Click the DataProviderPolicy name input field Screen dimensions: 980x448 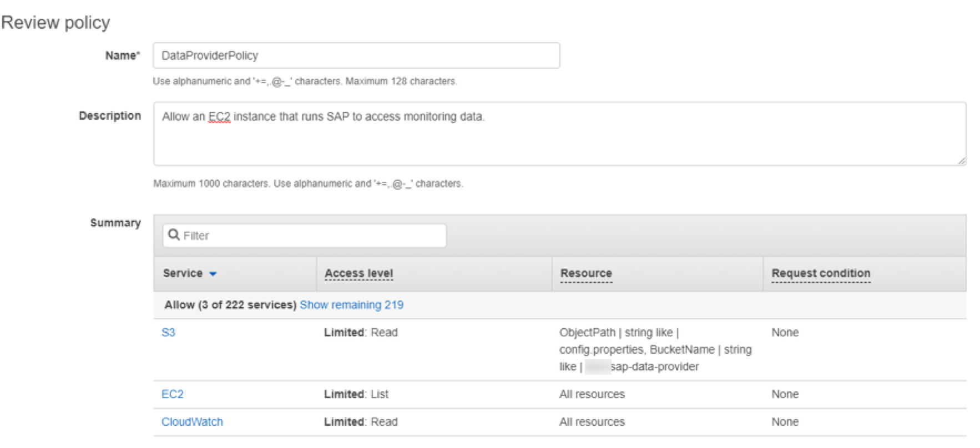click(356, 55)
